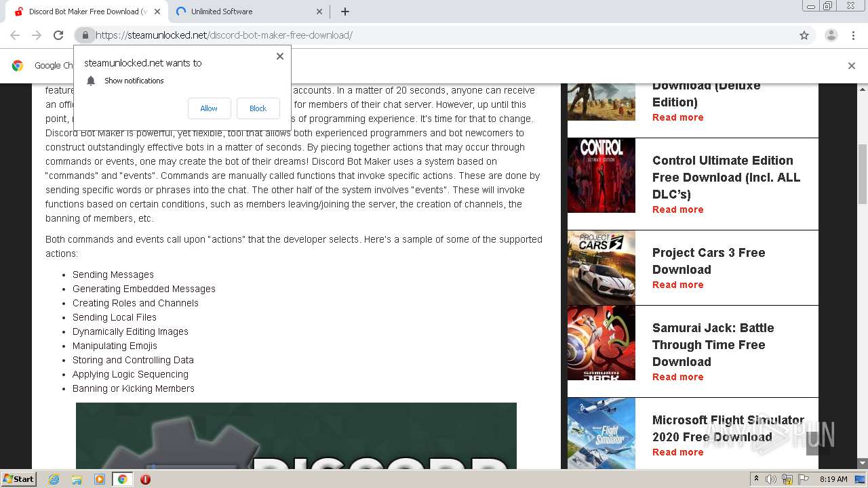This screenshot has height=488, width=868.
Task: Go back to the previous page
Action: [15, 35]
